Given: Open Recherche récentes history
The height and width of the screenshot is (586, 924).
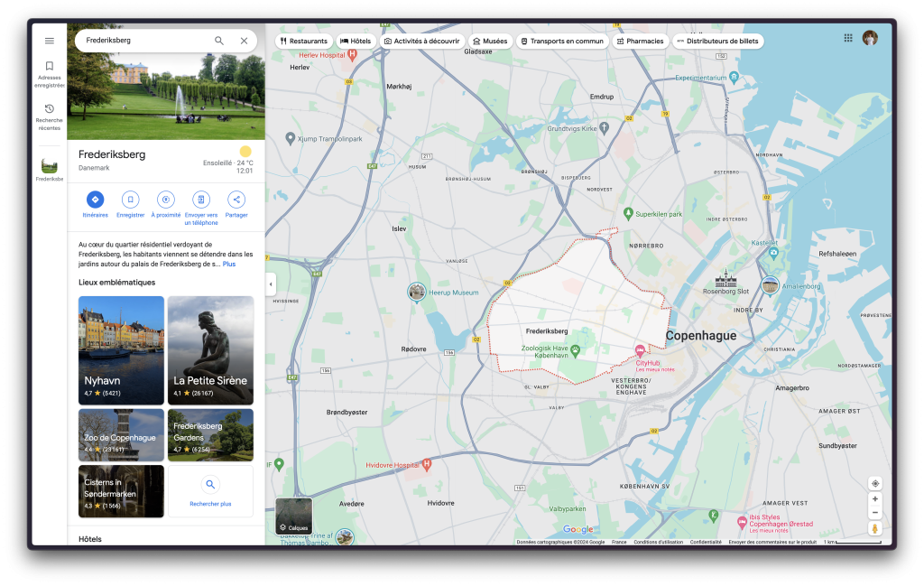Looking at the screenshot, I should [x=50, y=116].
